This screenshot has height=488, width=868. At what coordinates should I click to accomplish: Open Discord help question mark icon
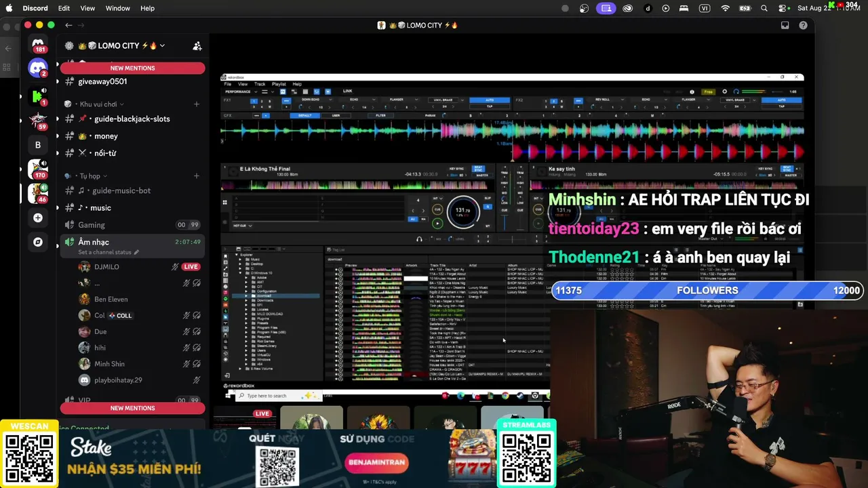(803, 25)
